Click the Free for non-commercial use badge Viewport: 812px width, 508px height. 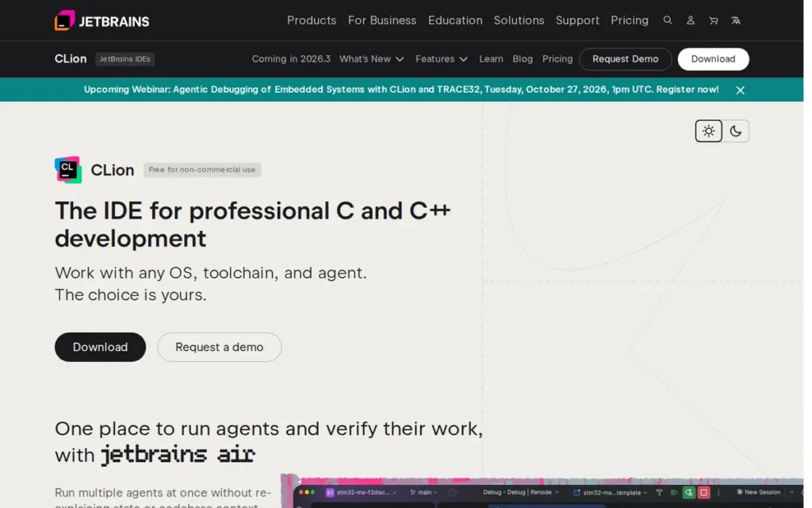(202, 170)
